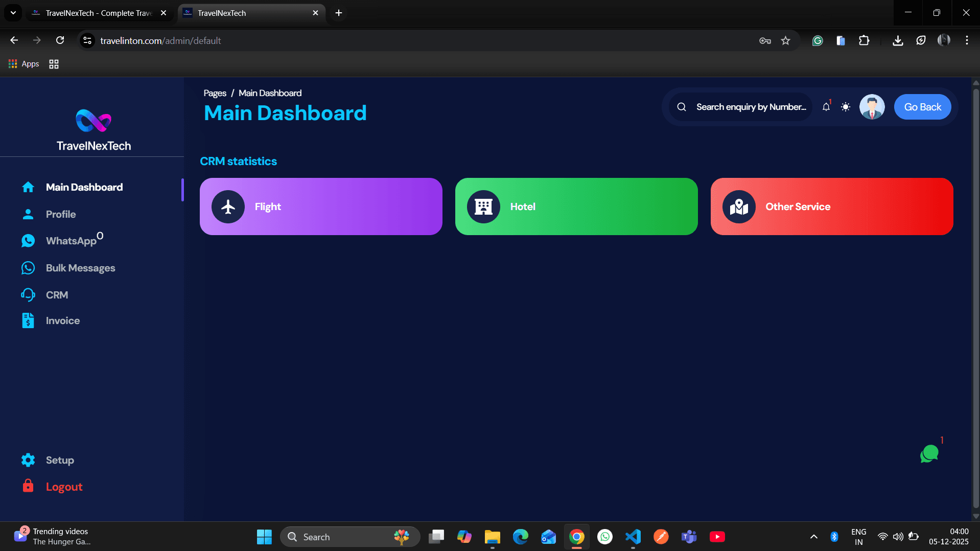The height and width of the screenshot is (551, 980).
Task: Click the Go Back button
Action: (922, 107)
